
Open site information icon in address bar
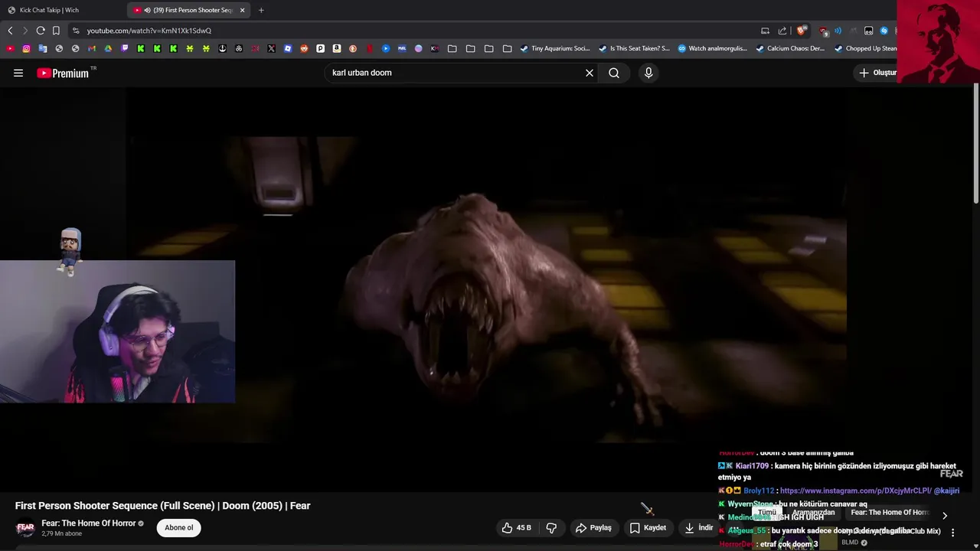pyautogui.click(x=75, y=31)
